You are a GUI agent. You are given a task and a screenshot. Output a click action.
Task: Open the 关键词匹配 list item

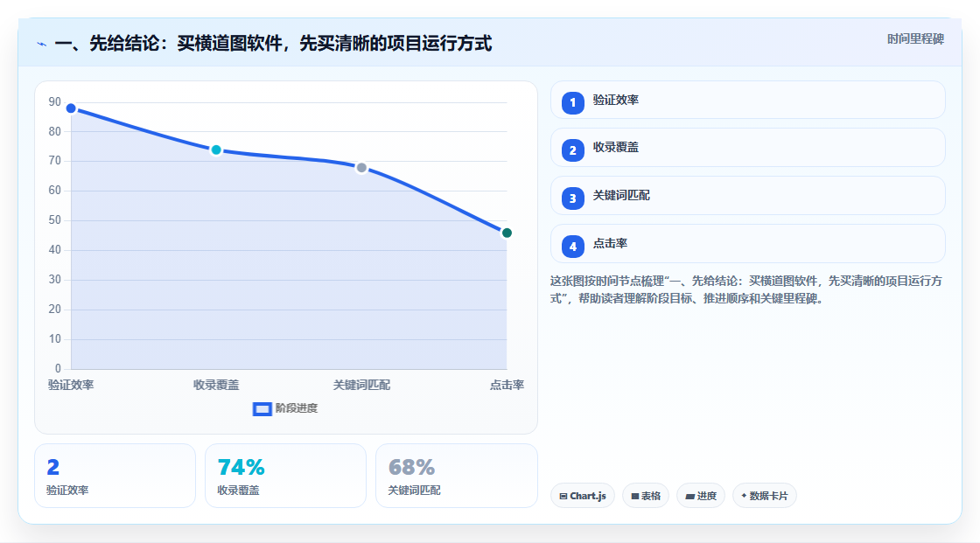pyautogui.click(x=747, y=196)
